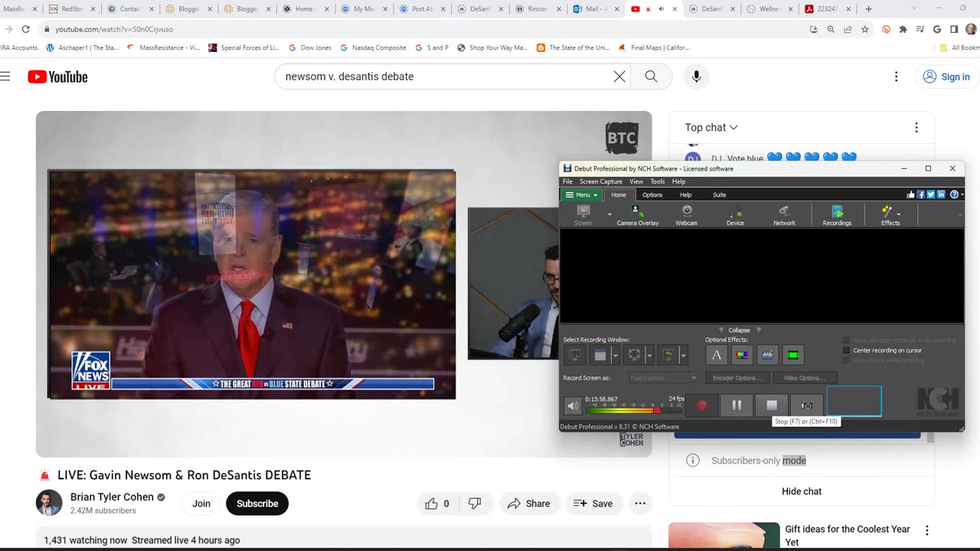Expand the Effects dropdown arrow
The width and height of the screenshot is (980, 551).
point(898,214)
